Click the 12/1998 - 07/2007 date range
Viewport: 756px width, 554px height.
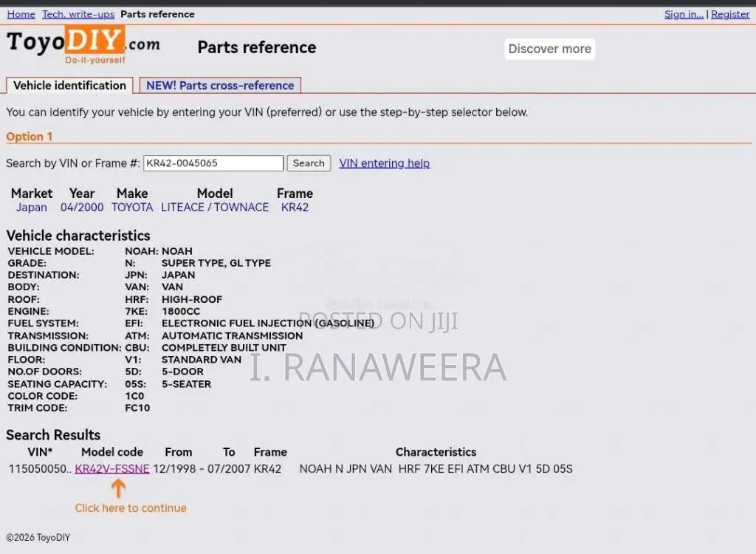[x=202, y=468]
